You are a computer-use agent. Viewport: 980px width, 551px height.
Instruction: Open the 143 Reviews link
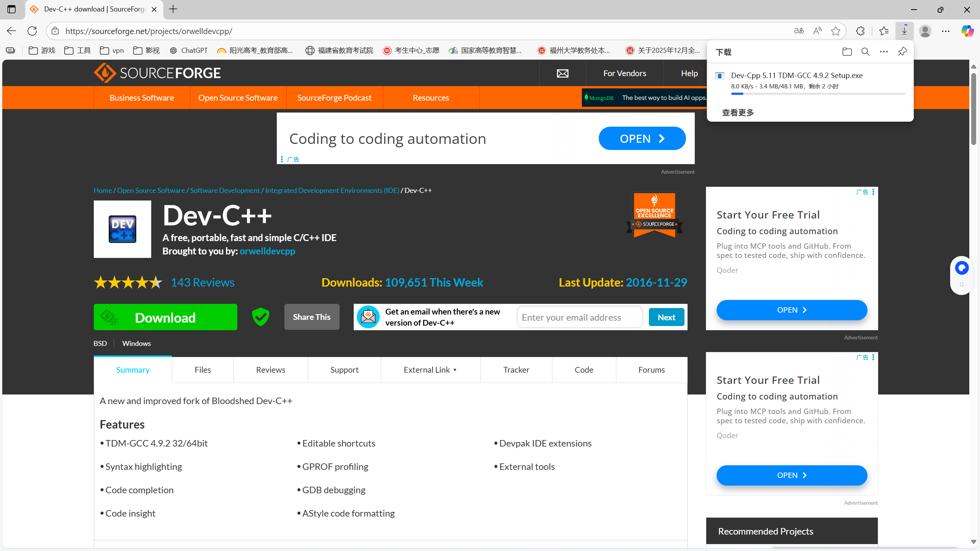tap(203, 282)
